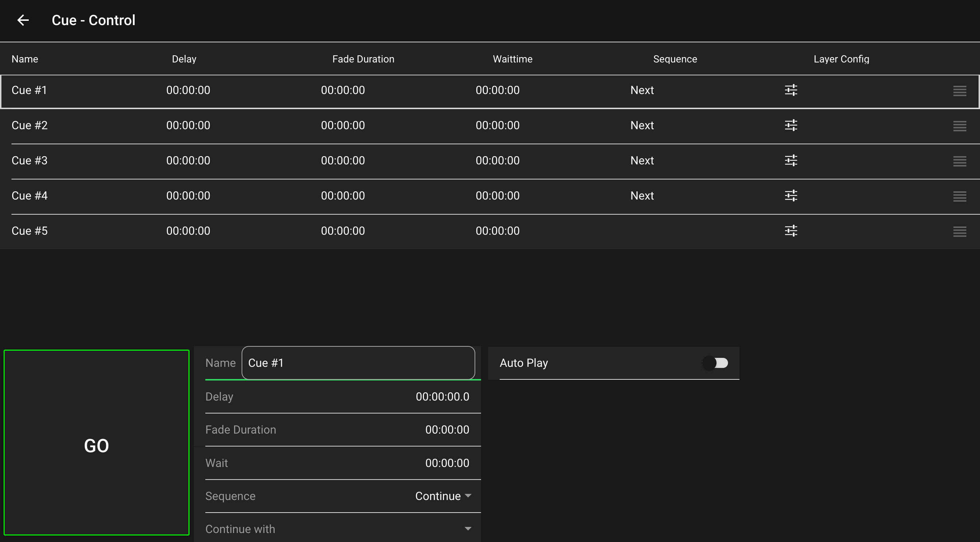Screen dimensions: 980x542
Task: Click the reorder handle of Cue #5
Action: [960, 232]
